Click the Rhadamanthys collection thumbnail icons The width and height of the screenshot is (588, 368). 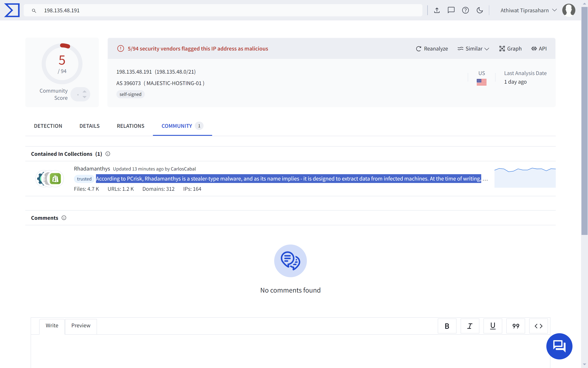pyautogui.click(x=50, y=179)
